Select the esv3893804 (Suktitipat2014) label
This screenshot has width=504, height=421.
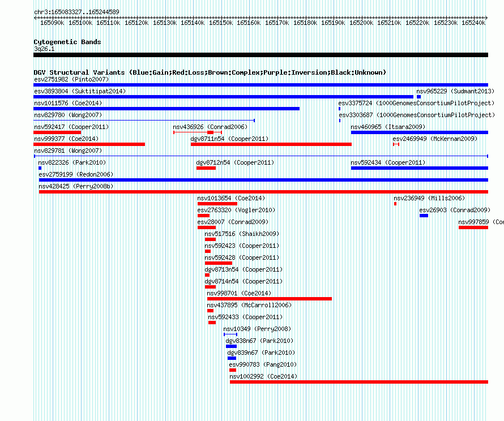click(80, 91)
